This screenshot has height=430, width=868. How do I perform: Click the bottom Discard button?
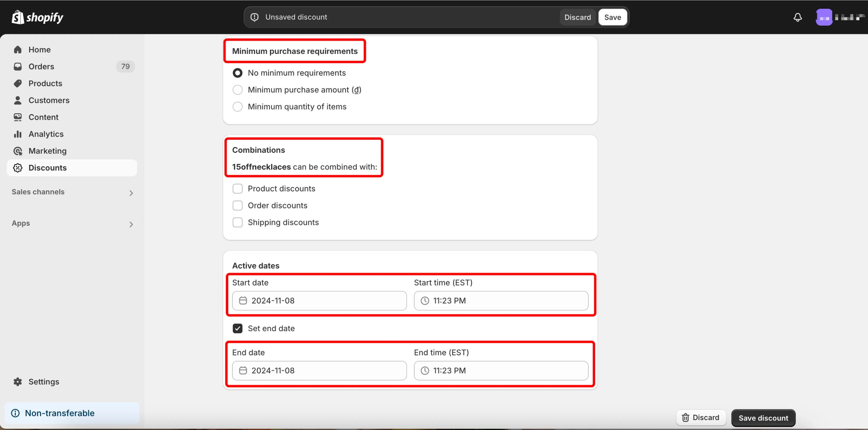(x=701, y=418)
